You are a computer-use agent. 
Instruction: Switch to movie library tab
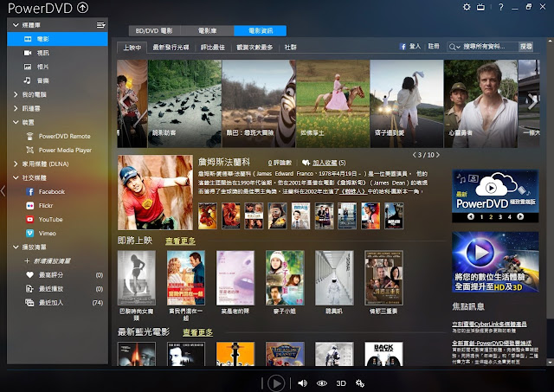(x=208, y=31)
